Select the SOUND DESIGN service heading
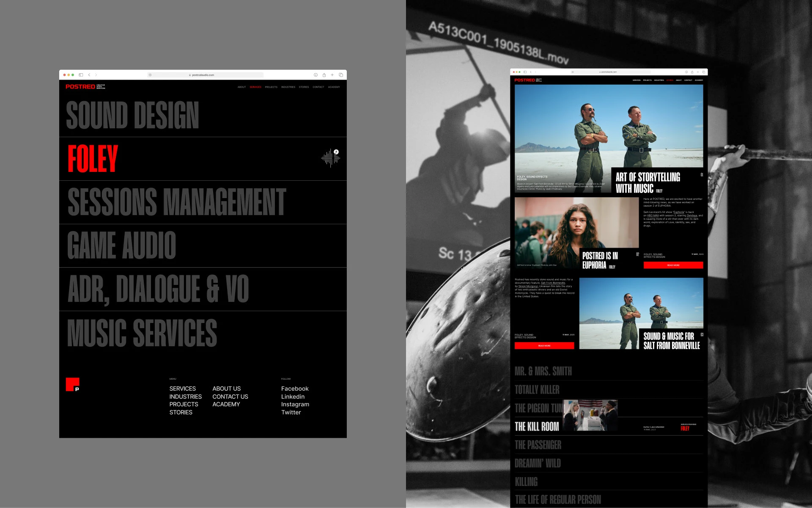The width and height of the screenshot is (812, 508). pos(132,115)
